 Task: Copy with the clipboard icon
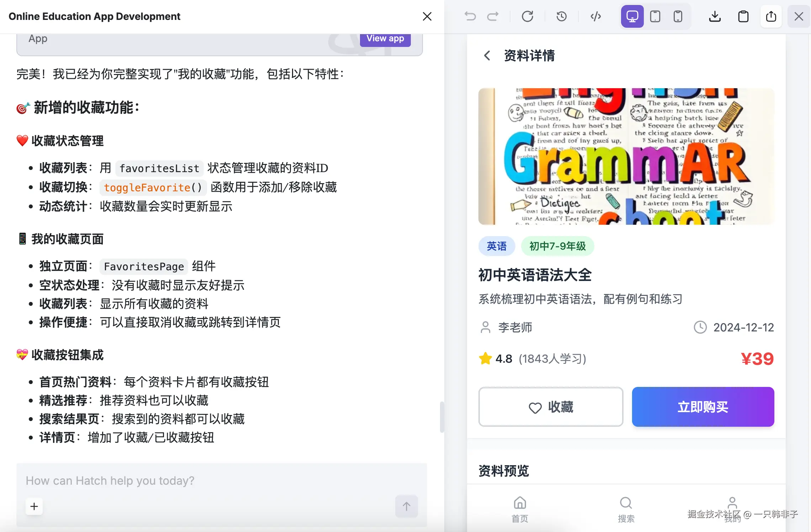743,16
